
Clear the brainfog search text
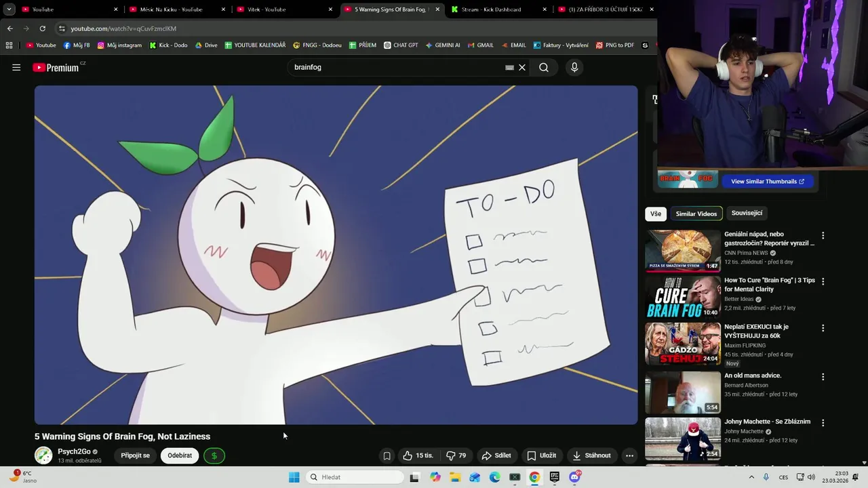tap(522, 67)
